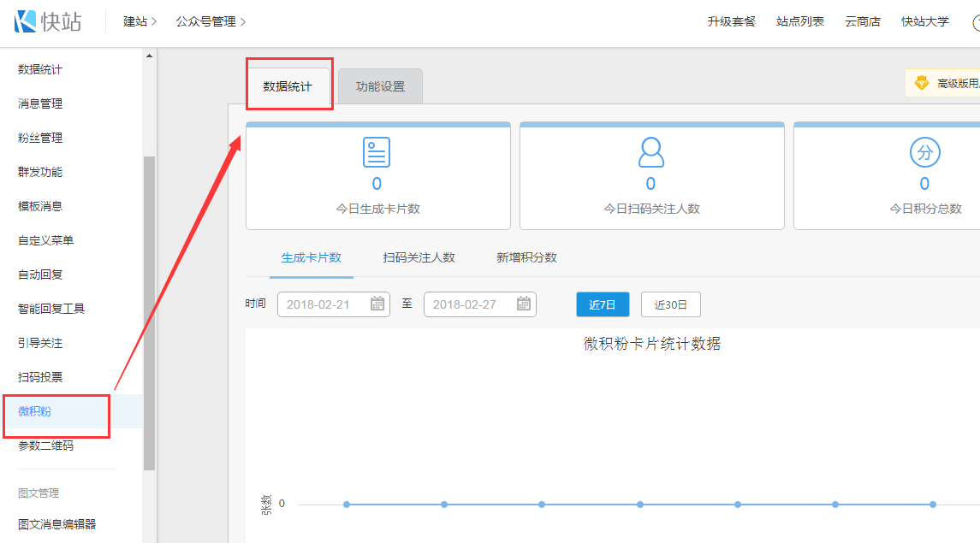Open the 升级套餐 link
The image size is (980, 543).
(x=731, y=21)
